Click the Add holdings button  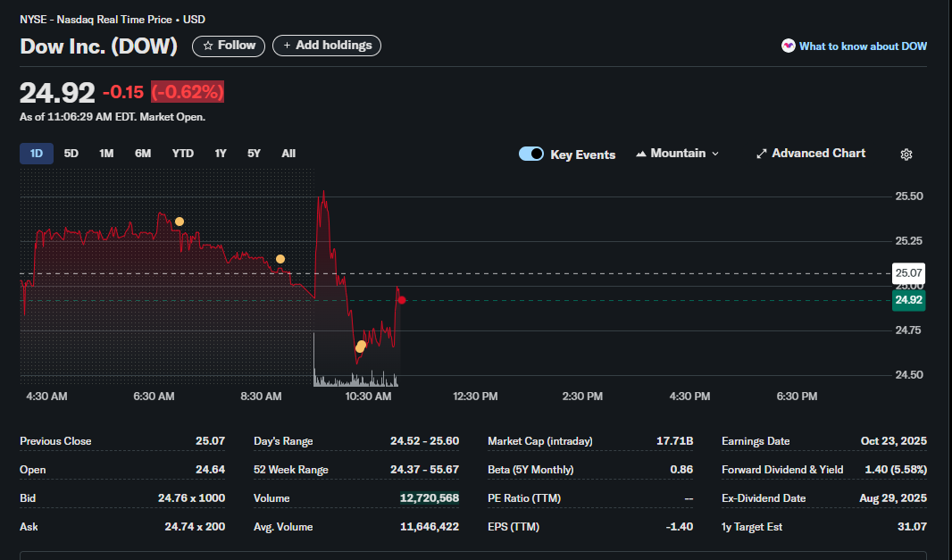[327, 46]
